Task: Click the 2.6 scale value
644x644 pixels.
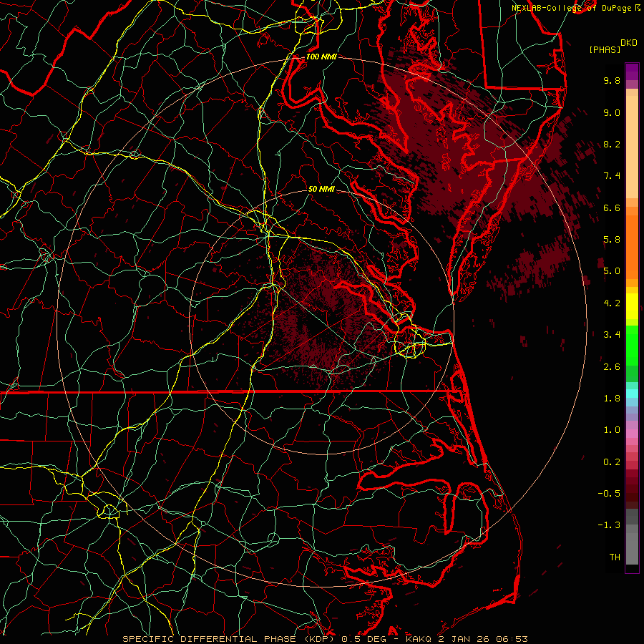Action: pos(612,366)
